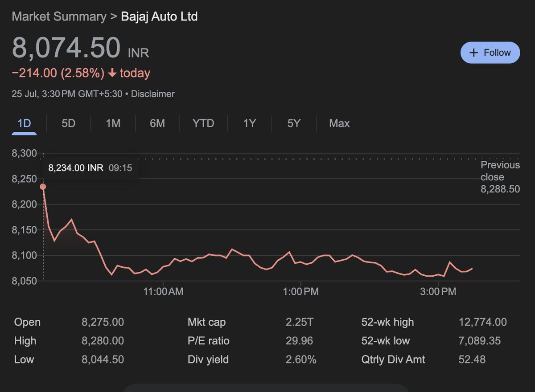Click the High label in stats
This screenshot has height=392, width=535.
coord(25,341)
